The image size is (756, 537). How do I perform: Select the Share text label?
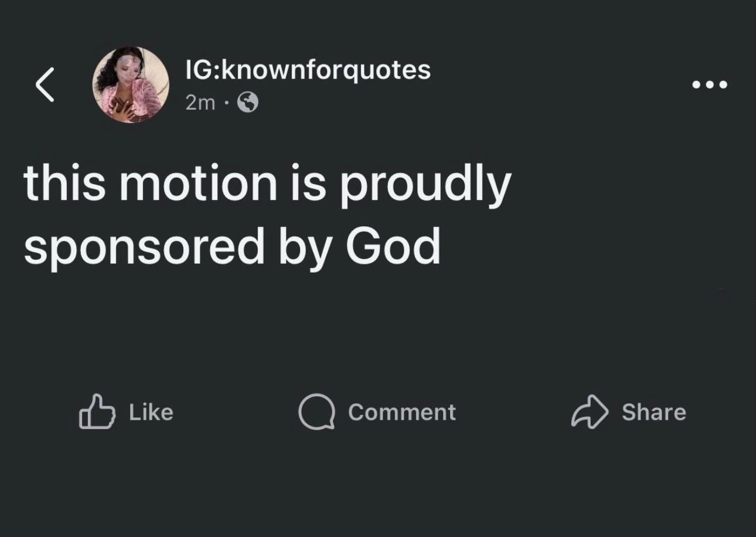[x=654, y=412]
